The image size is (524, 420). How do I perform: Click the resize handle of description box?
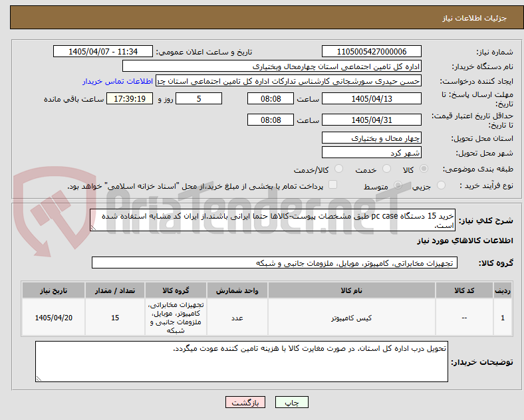coord(93,228)
